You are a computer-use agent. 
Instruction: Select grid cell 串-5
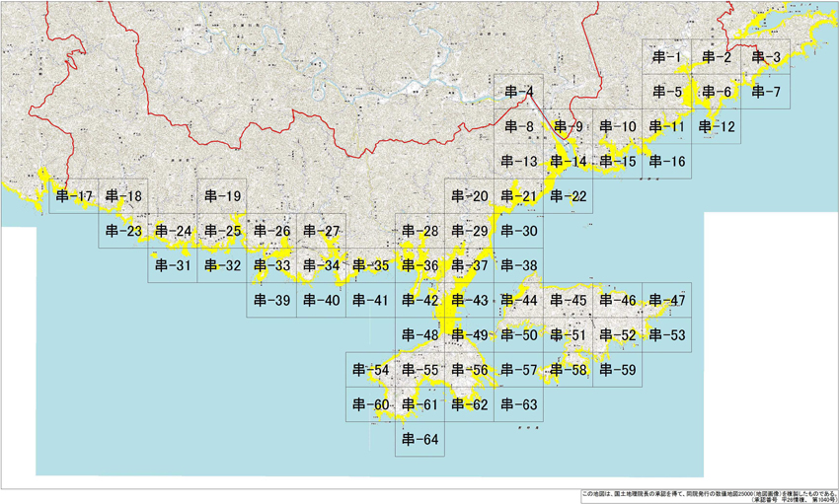(x=666, y=92)
